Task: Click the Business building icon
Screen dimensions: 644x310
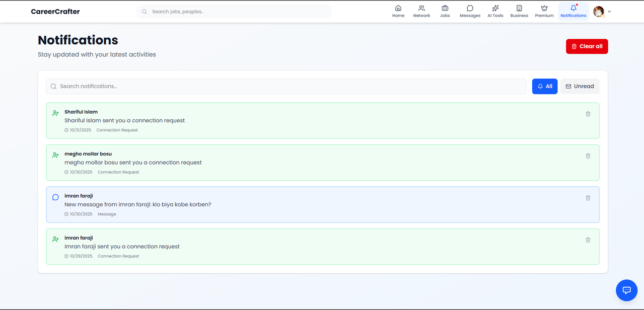Action: click(519, 8)
